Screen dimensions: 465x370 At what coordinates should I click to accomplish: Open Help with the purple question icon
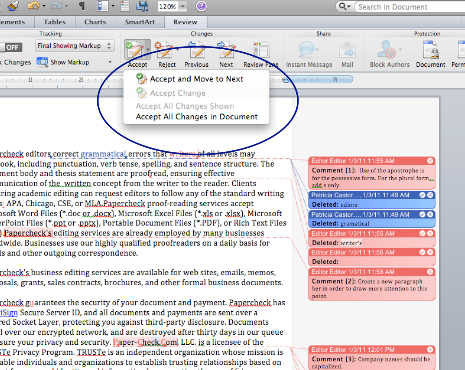click(x=201, y=6)
